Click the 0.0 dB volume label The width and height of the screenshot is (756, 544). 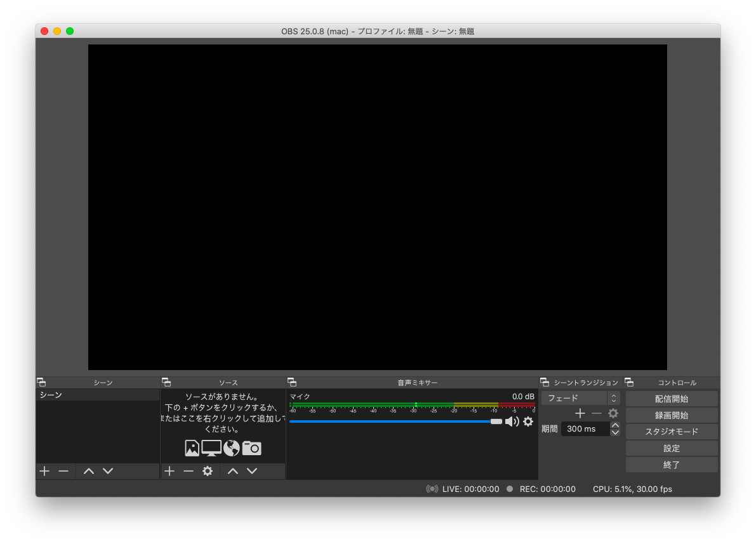tap(523, 397)
